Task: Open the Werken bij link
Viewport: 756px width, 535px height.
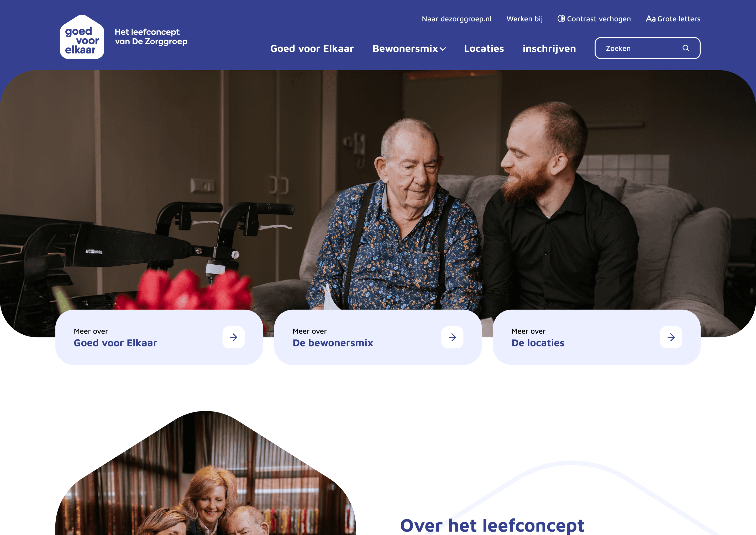Action: point(524,19)
